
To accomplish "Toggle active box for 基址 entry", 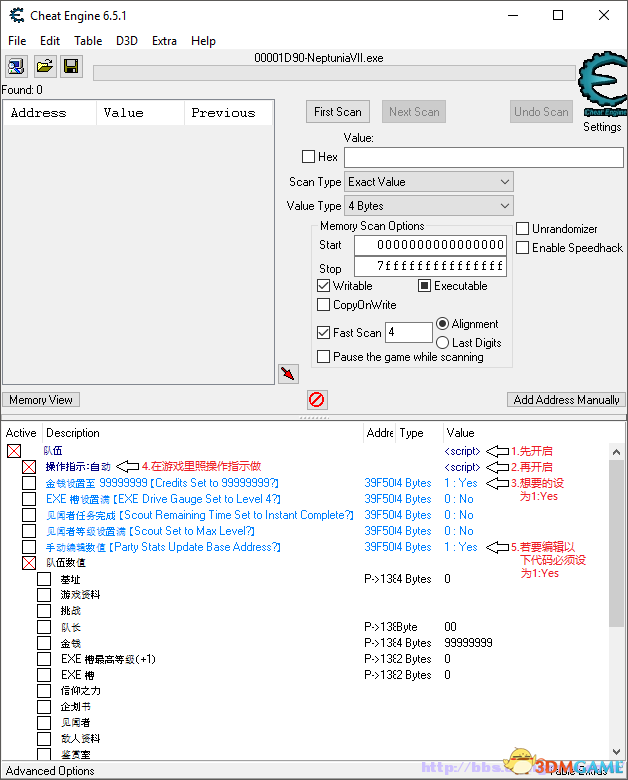I will point(44,579).
